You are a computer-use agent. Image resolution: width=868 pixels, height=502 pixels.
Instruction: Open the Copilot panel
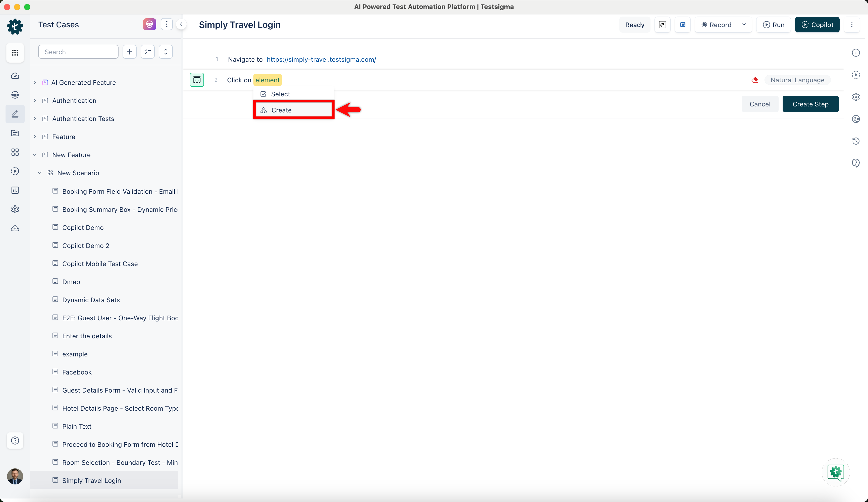pyautogui.click(x=817, y=24)
